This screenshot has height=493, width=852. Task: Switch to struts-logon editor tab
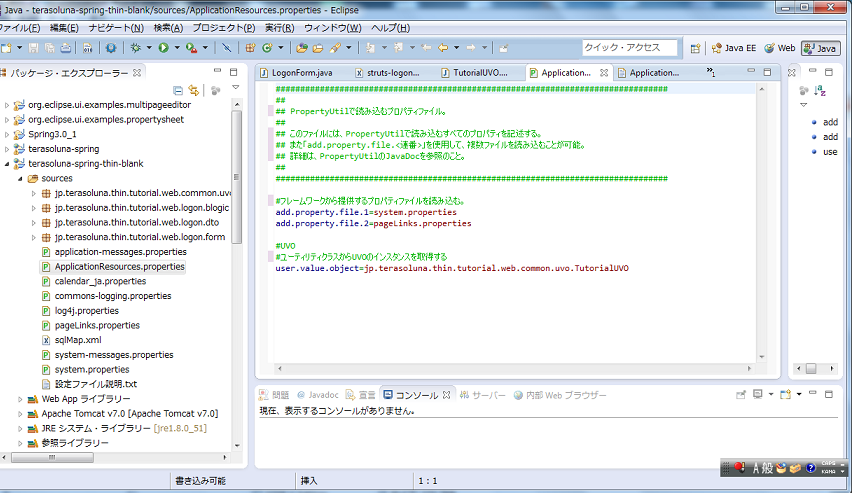387,73
